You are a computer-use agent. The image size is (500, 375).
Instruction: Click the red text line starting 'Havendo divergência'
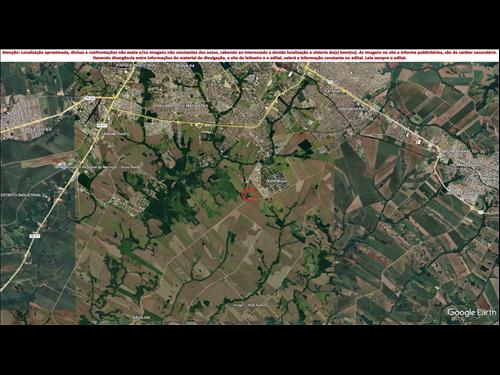[x=249, y=58]
